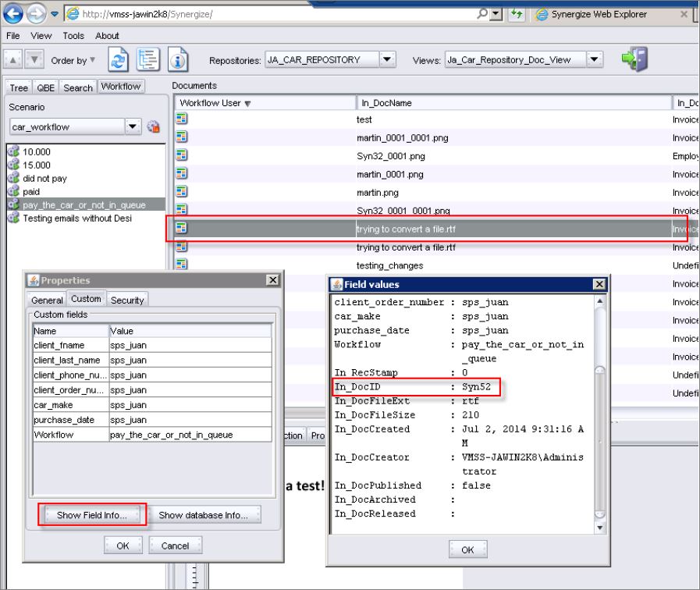The image size is (700, 590).
Task: Select the client_fname row in Custom fields
Action: coord(152,345)
